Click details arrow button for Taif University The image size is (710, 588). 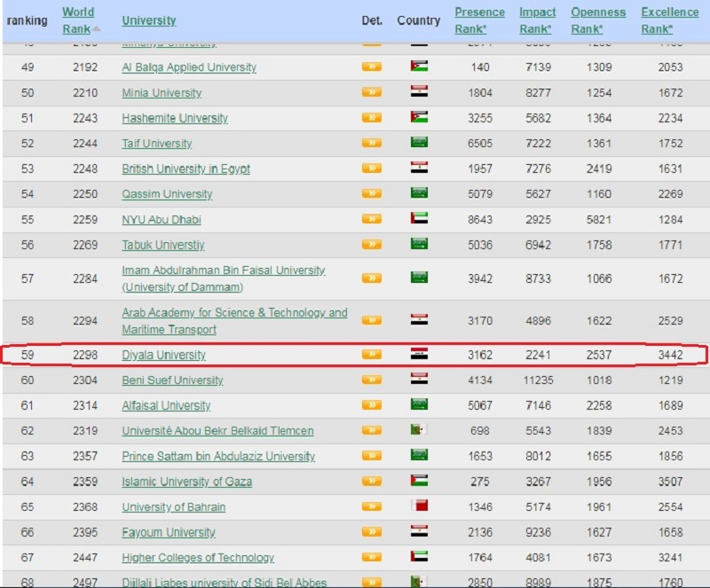tap(372, 143)
